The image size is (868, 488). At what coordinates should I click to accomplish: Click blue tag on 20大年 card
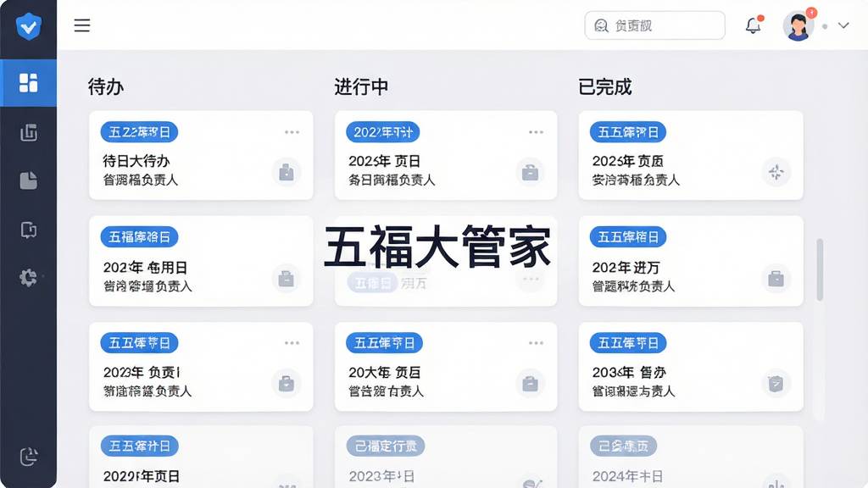(384, 343)
